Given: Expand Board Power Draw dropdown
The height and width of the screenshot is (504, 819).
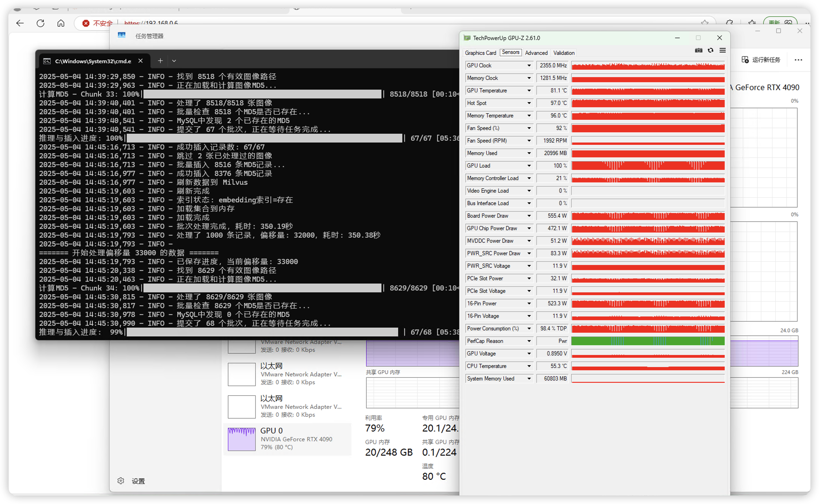Looking at the screenshot, I should coord(529,216).
